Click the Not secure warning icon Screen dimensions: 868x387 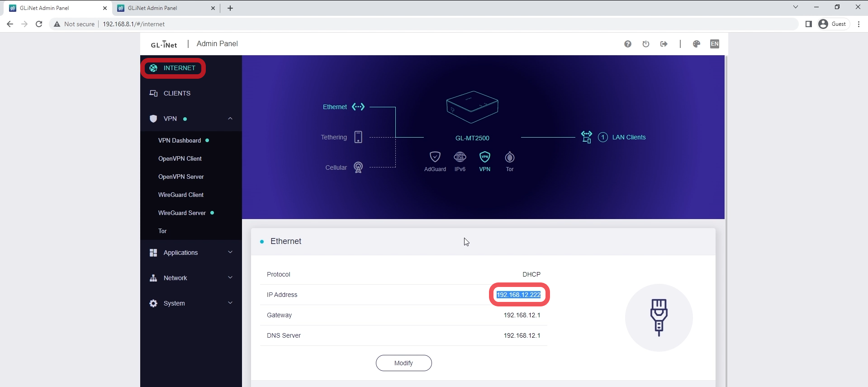point(57,24)
